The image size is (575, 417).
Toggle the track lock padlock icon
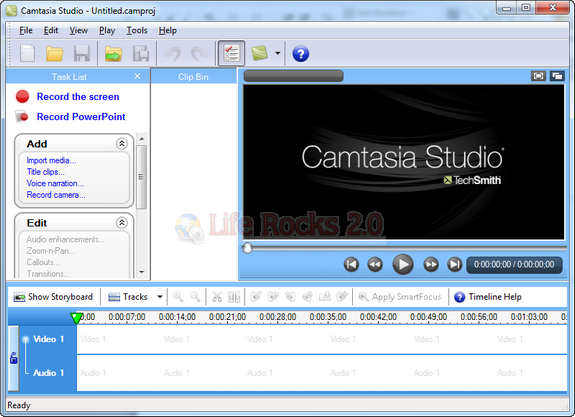[14, 358]
